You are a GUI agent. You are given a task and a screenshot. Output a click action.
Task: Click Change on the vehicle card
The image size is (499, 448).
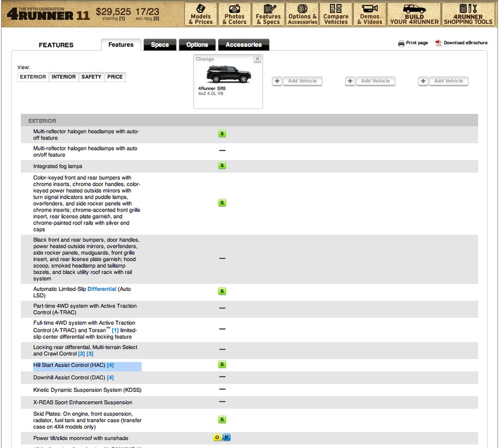[204, 59]
